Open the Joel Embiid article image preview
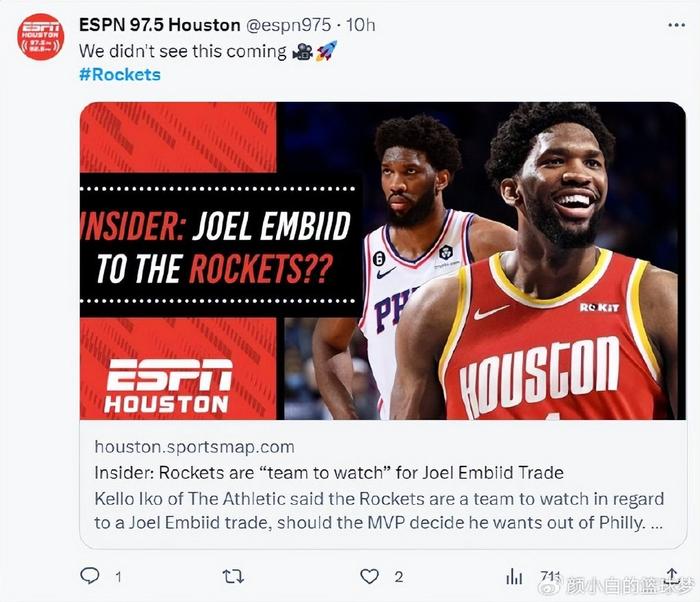The image size is (700, 602). [x=383, y=261]
